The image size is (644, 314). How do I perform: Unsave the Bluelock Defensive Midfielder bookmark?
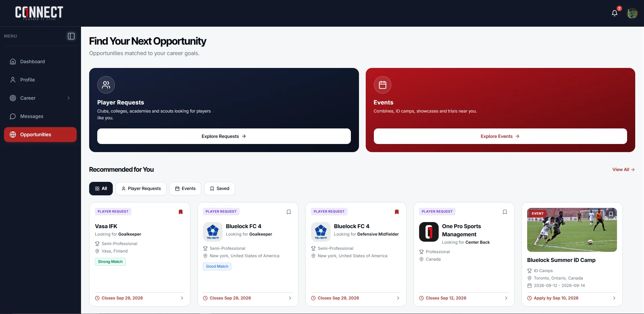pyautogui.click(x=397, y=212)
